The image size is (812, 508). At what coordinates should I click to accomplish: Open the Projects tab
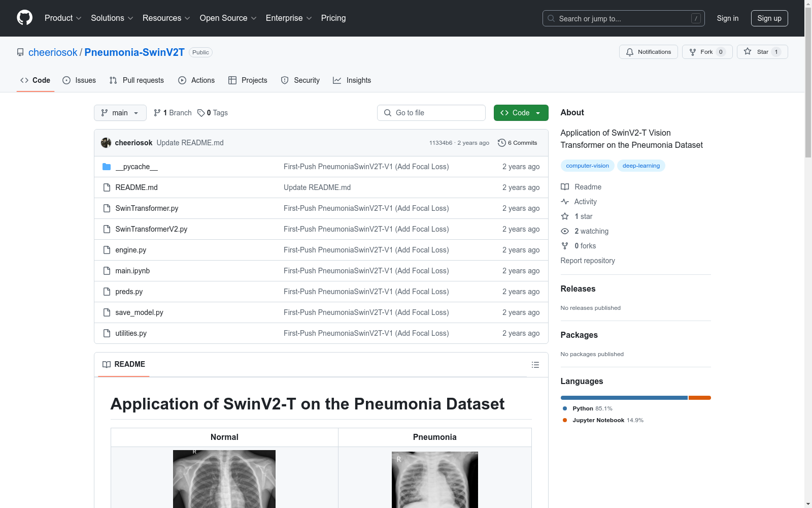(x=248, y=80)
